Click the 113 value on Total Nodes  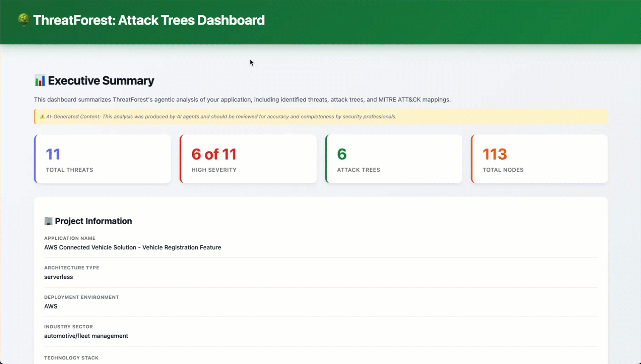coord(495,154)
